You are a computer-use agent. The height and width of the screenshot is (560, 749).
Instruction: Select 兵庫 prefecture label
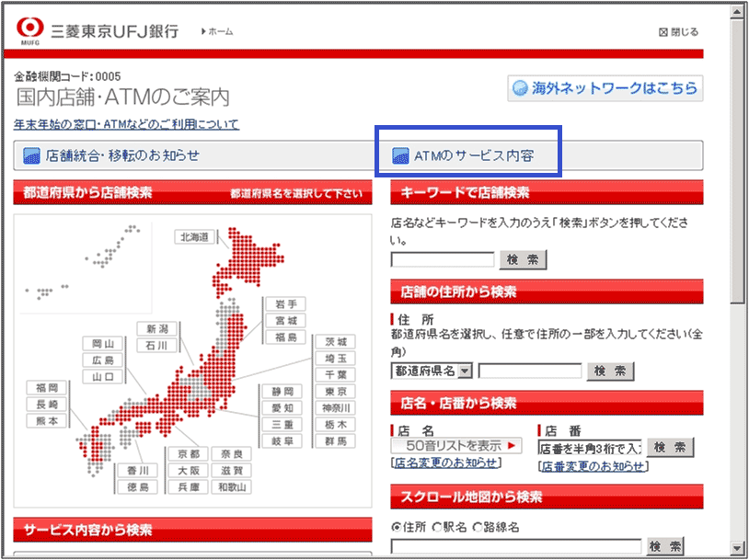189,487
